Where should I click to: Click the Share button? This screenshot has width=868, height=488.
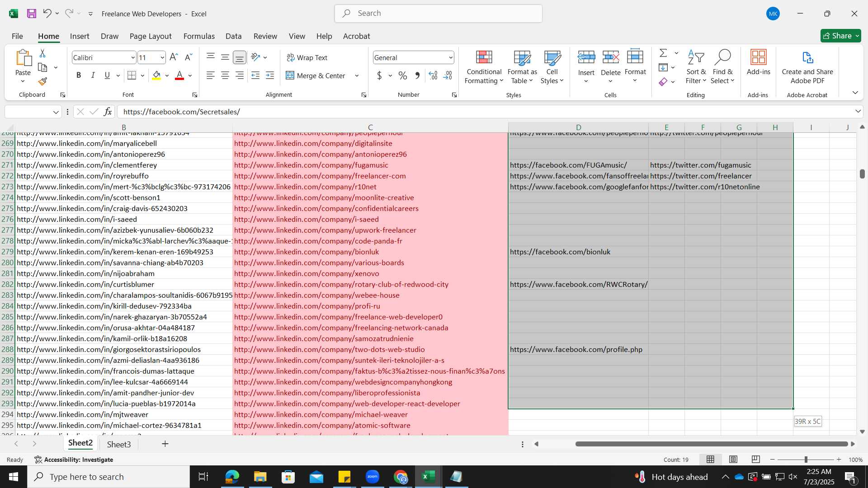coord(840,36)
